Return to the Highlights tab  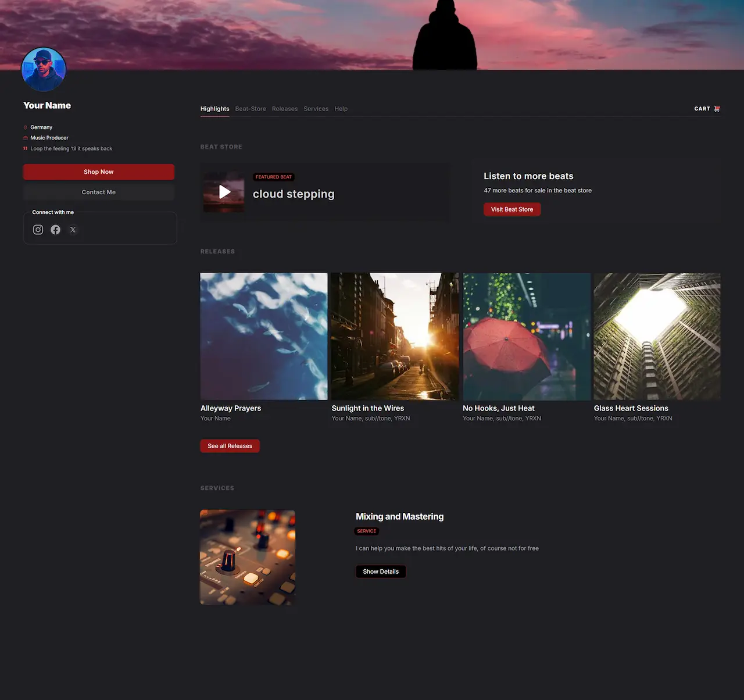tap(214, 109)
